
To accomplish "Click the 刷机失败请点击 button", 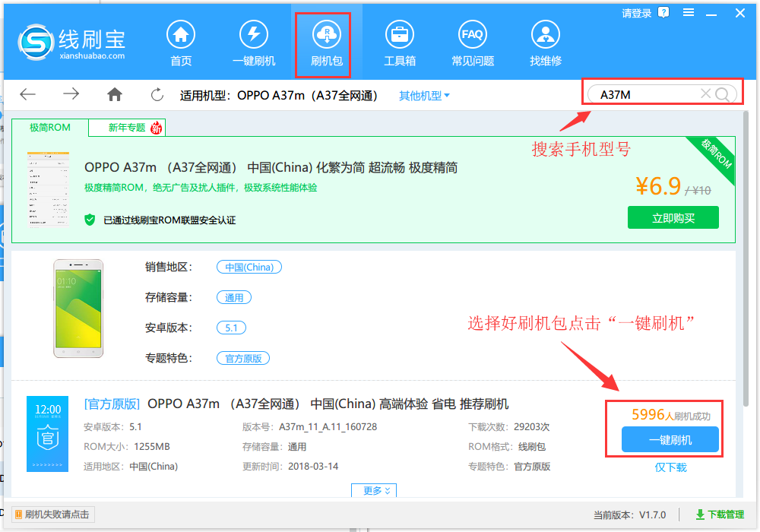I will [x=53, y=515].
